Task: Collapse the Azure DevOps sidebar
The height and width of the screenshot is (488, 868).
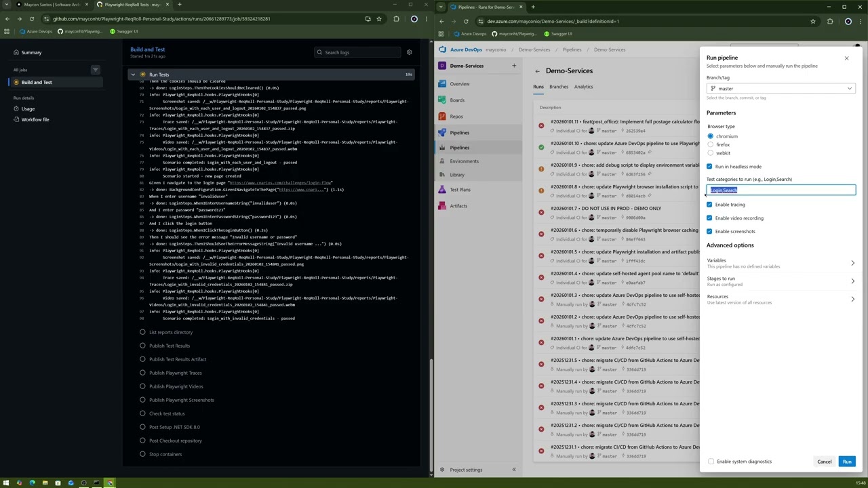Action: (x=513, y=470)
